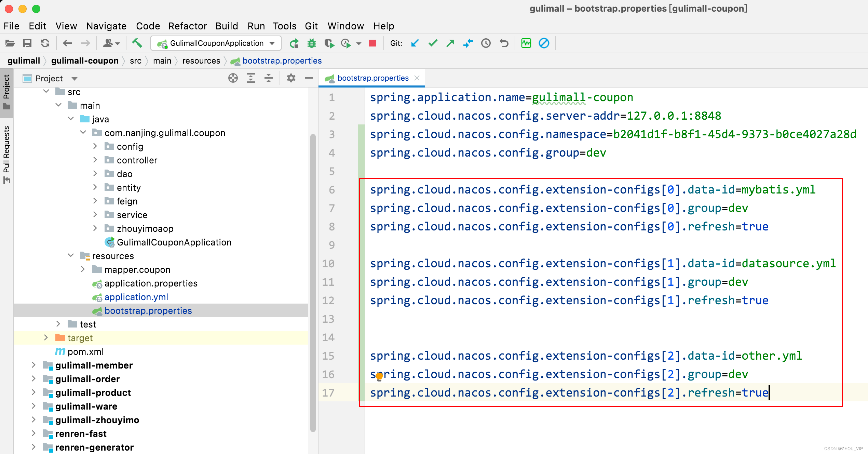Open Project panel gear options
Image resolution: width=868 pixels, height=454 pixels.
point(291,78)
